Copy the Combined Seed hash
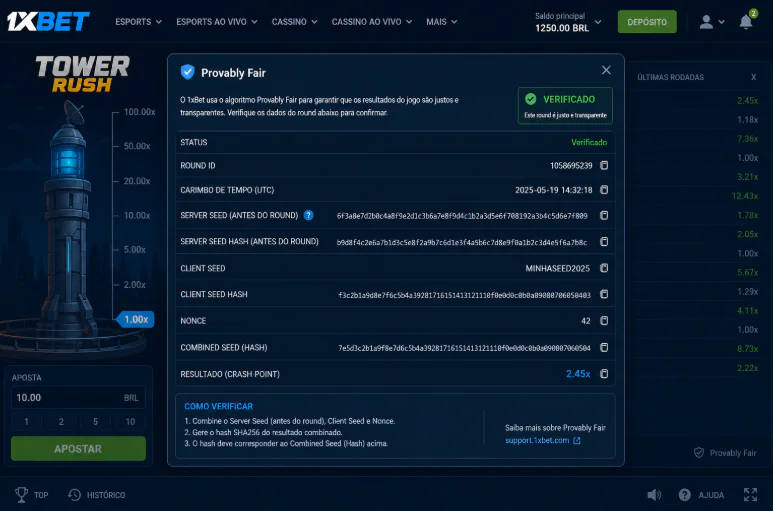This screenshot has width=773, height=511. point(604,347)
